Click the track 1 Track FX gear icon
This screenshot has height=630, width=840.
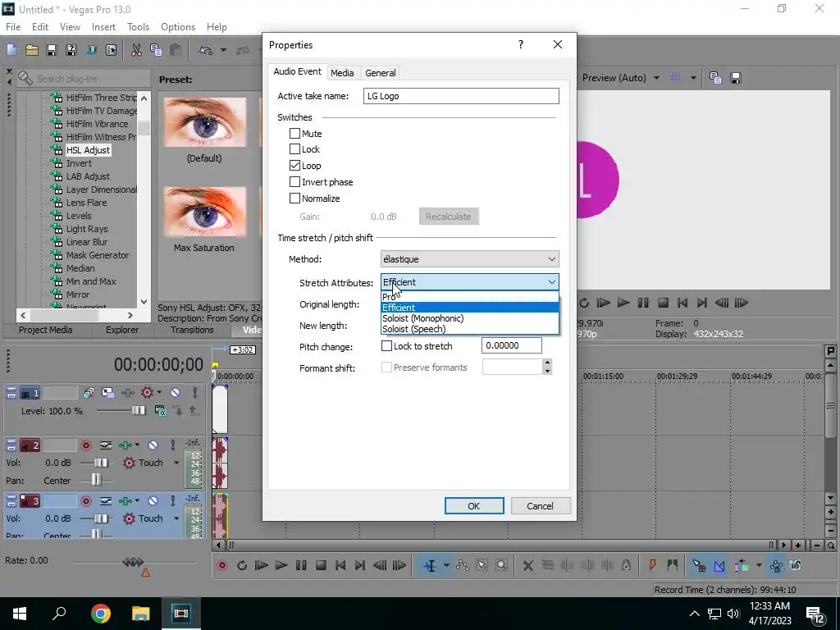pyautogui.click(x=147, y=393)
